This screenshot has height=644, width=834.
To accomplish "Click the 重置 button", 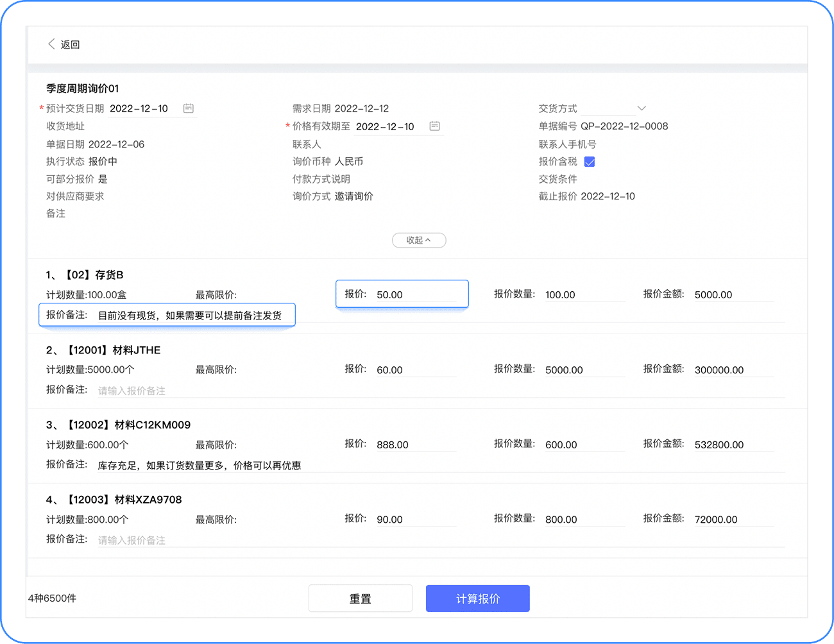I will point(360,598).
